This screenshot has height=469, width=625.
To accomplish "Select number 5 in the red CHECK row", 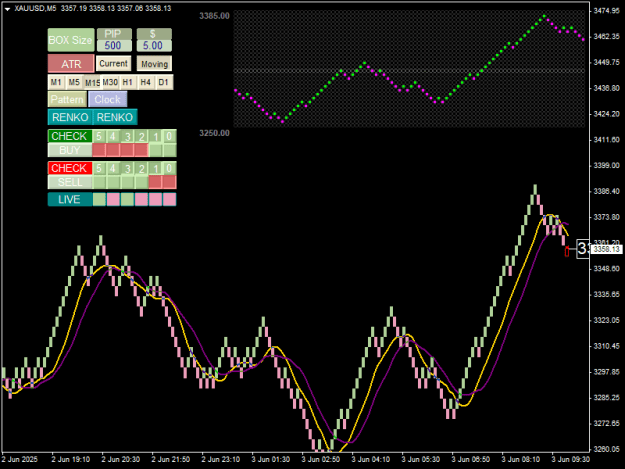I will (99, 168).
